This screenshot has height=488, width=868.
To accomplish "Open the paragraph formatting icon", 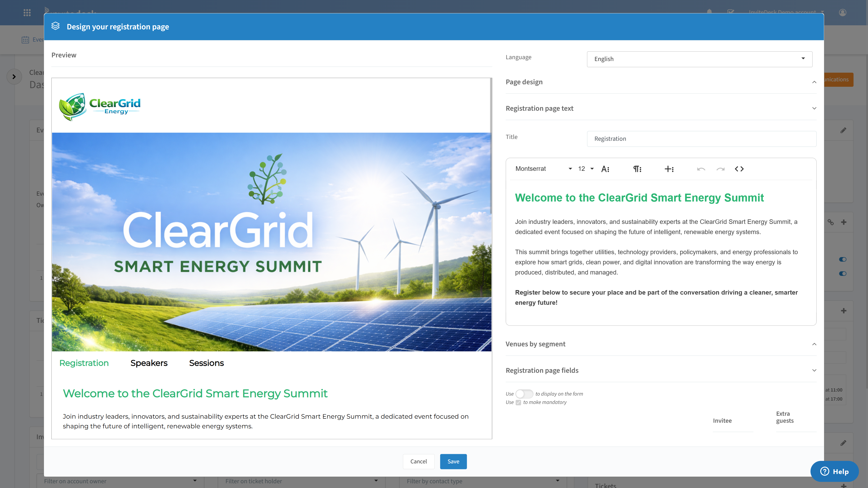I will (x=637, y=169).
